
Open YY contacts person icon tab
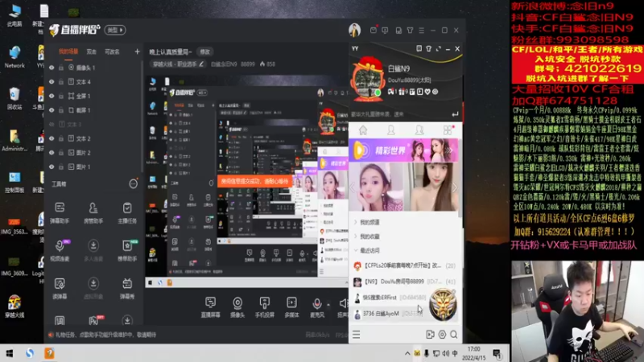point(391,130)
